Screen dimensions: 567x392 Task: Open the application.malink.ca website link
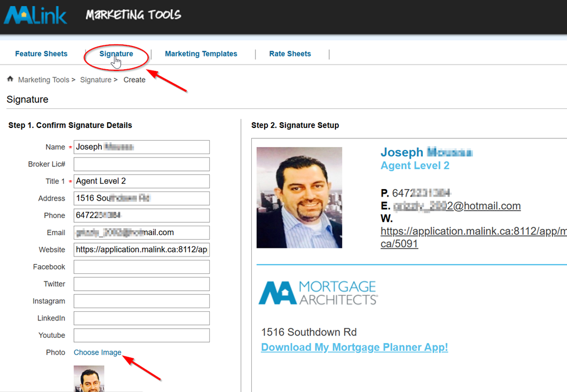(x=474, y=237)
